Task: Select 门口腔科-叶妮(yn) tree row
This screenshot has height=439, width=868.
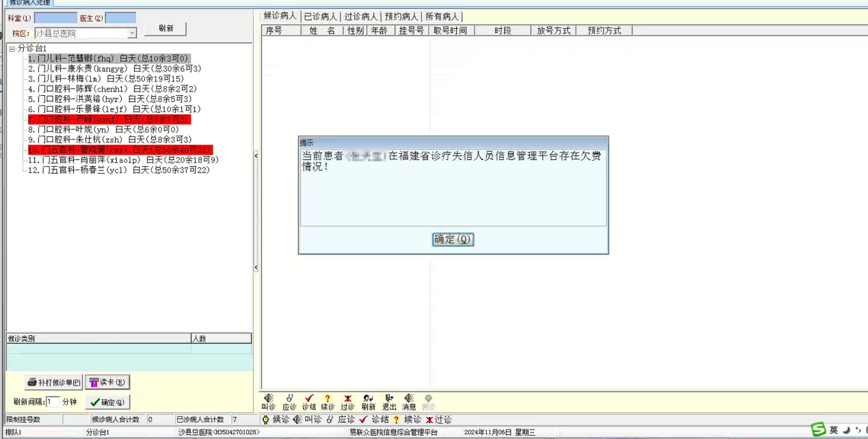Action: click(x=103, y=129)
